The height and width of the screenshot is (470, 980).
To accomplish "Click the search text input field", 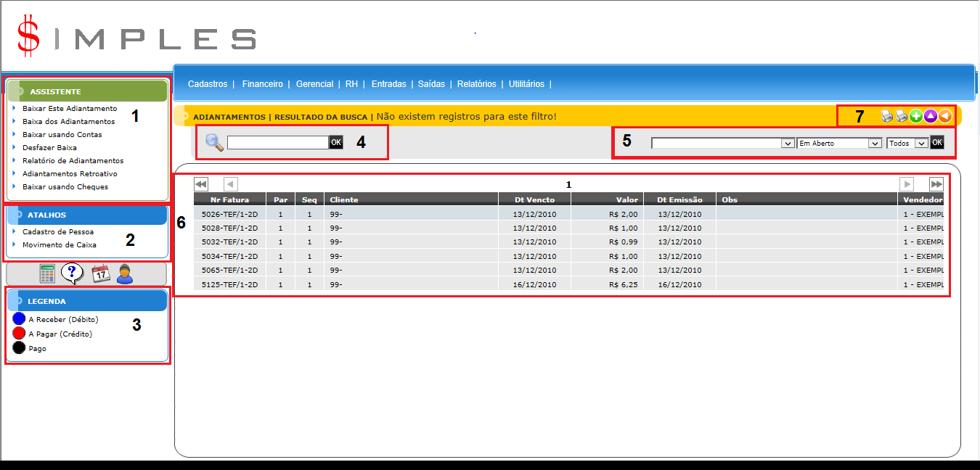I will click(x=278, y=143).
